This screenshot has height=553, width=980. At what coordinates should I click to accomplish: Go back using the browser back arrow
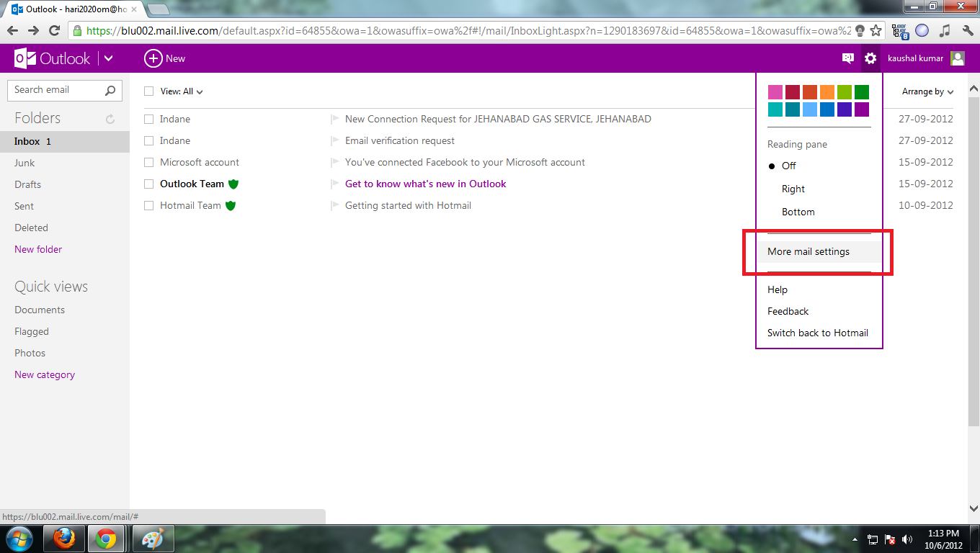pos(13,31)
